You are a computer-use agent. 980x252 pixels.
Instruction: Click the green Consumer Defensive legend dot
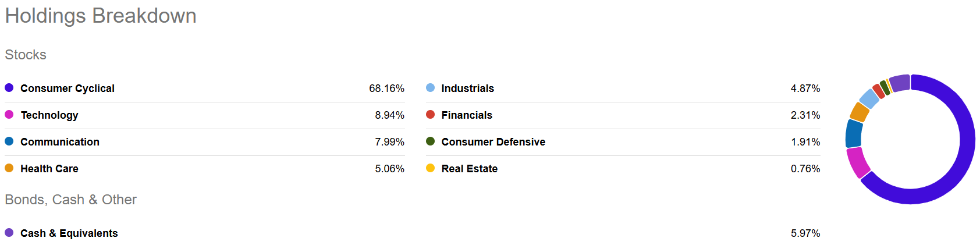430,141
